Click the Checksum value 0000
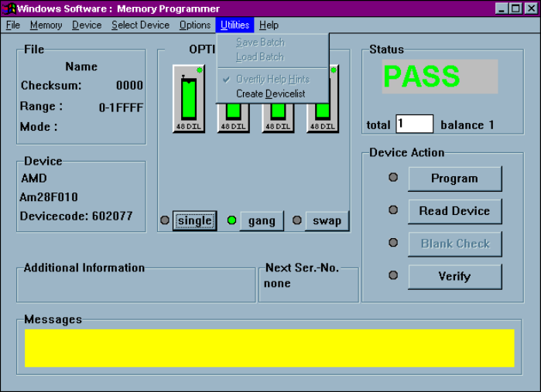This screenshot has width=541, height=392. click(129, 86)
